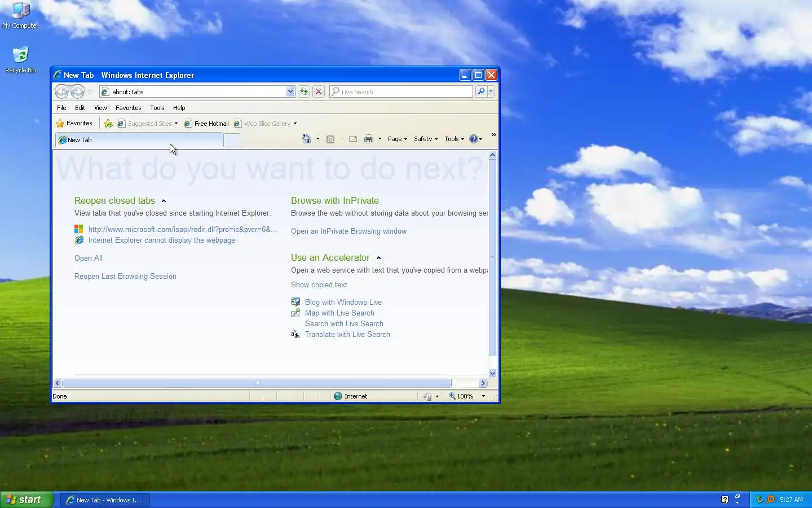Click the Back navigation arrow
The width and height of the screenshot is (812, 508).
click(x=62, y=91)
